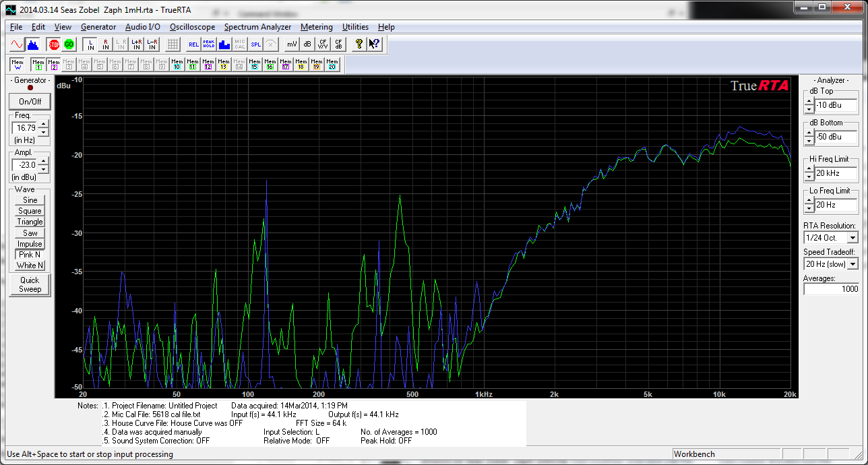
Task: Open the Edit menu
Action: coord(38,27)
